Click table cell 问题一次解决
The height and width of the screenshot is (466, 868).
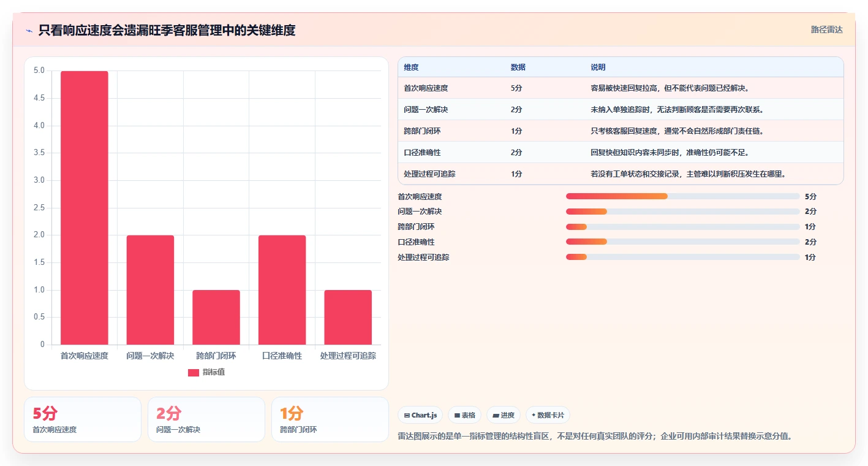click(426, 110)
